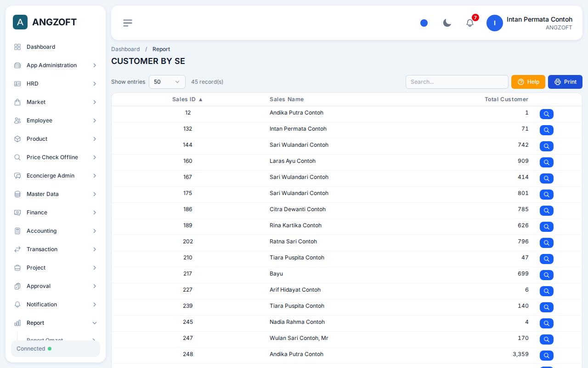Image resolution: width=588 pixels, height=368 pixels.
Task: Click the Print button
Action: point(565,82)
